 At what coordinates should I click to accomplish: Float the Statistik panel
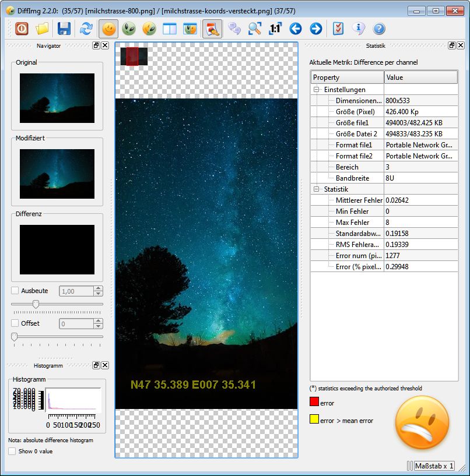tap(452, 45)
